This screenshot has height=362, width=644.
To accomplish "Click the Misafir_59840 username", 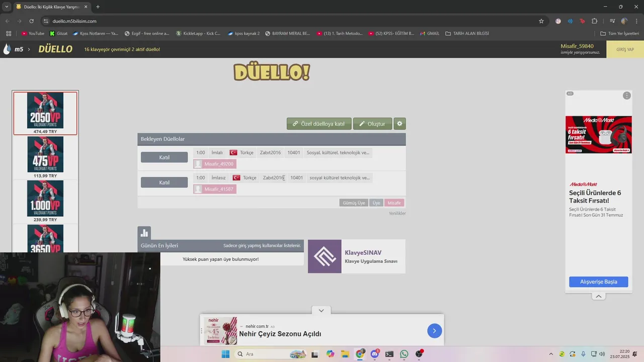I will pyautogui.click(x=577, y=46).
